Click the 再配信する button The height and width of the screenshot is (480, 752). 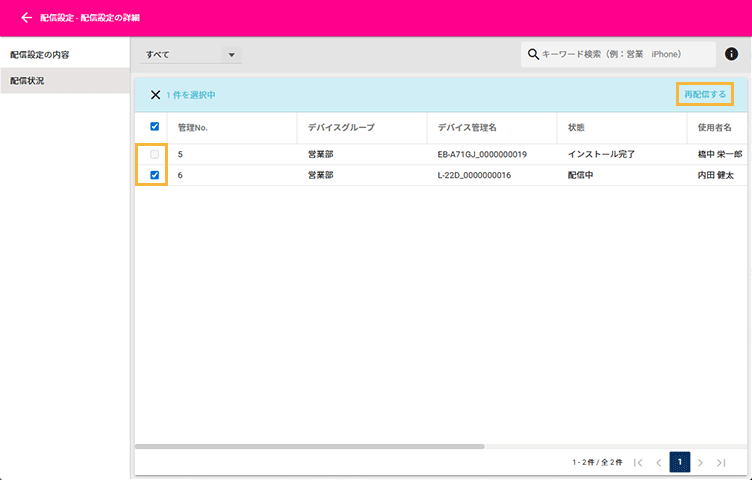pyautogui.click(x=705, y=94)
